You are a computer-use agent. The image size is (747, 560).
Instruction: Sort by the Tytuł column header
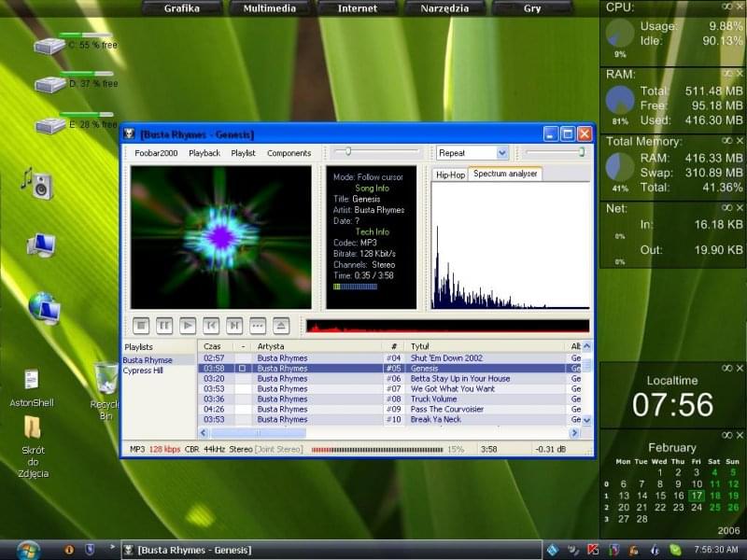(x=486, y=346)
